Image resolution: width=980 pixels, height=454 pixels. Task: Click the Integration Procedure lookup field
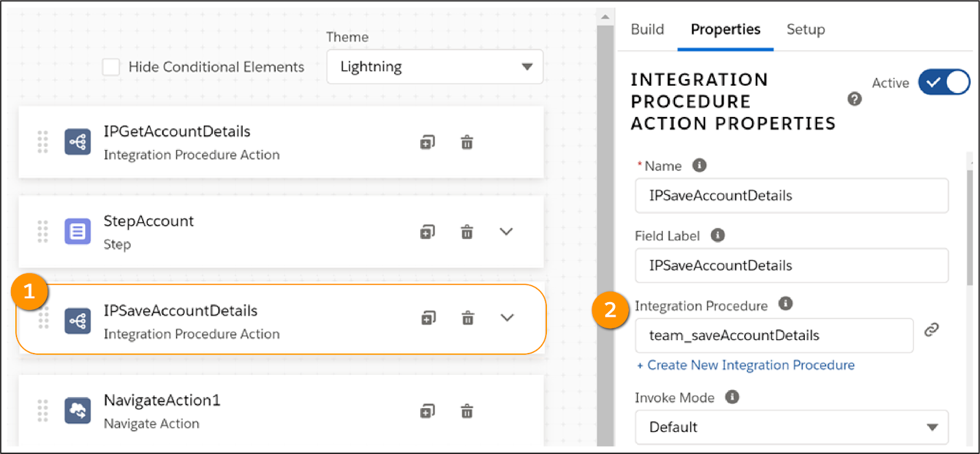(x=774, y=335)
